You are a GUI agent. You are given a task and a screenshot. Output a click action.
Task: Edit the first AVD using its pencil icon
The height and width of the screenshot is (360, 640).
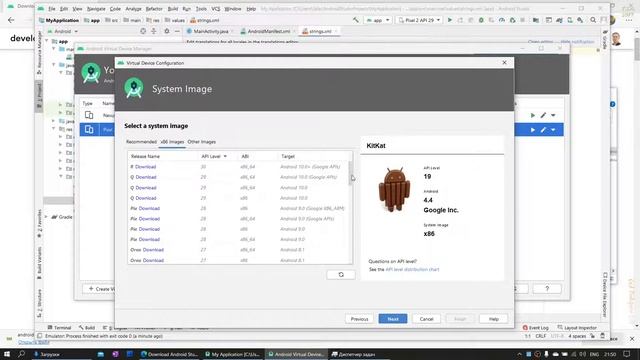point(543,116)
